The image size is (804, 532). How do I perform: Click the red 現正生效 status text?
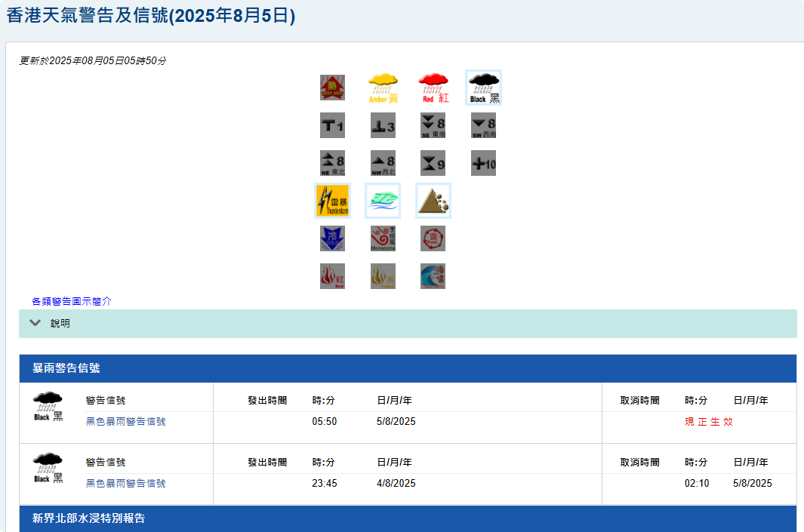point(709,421)
